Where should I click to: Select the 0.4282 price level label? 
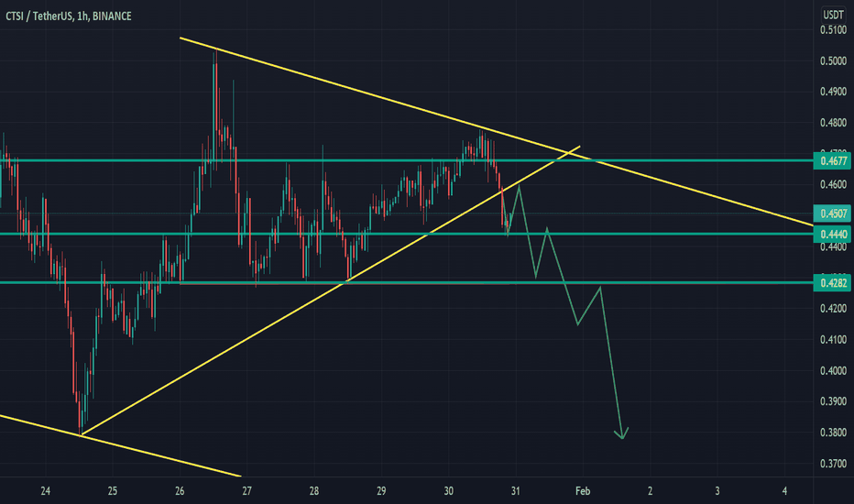pyautogui.click(x=832, y=283)
